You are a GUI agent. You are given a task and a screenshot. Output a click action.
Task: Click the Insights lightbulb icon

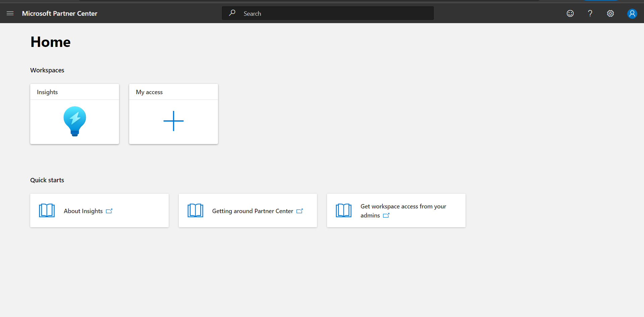75,121
